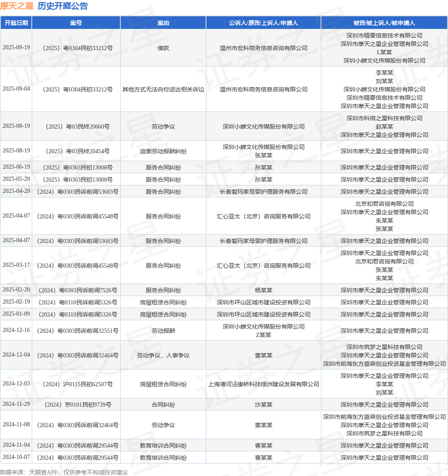Click 教育培训合同纠纷 in the 2024-11-04 row
448x476 pixels.
163,446
